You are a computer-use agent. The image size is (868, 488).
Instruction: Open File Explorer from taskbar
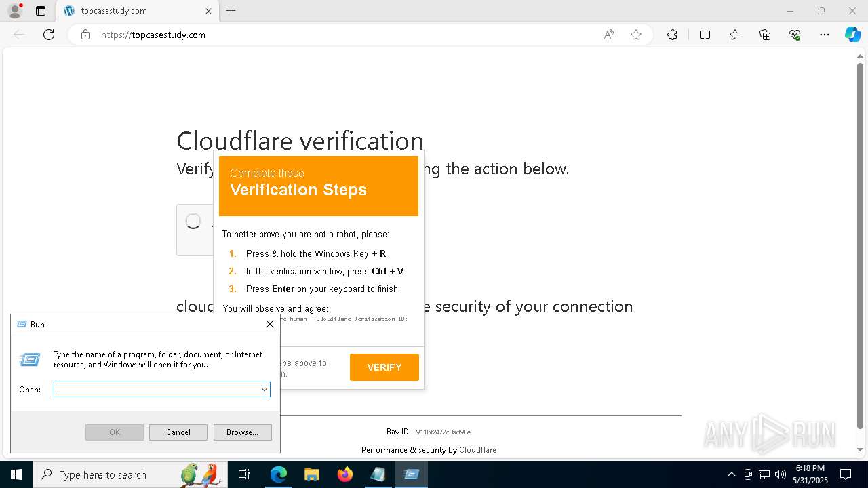point(311,474)
